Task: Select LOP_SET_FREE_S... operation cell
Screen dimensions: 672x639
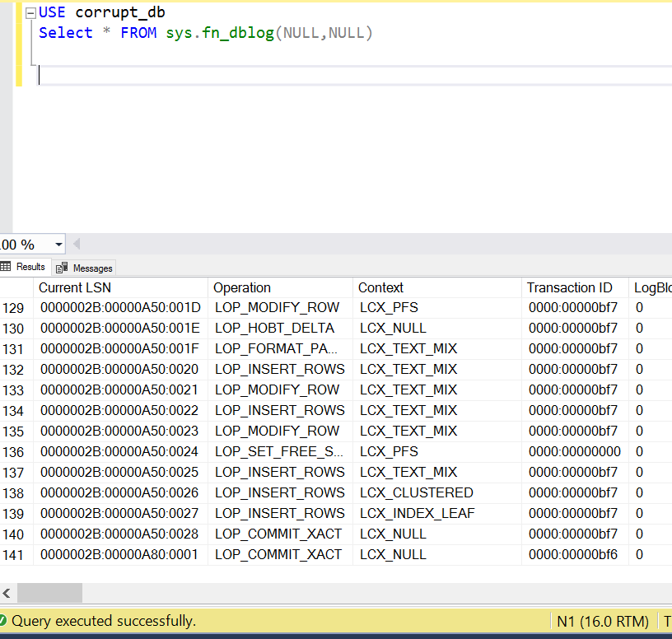Action: [x=280, y=452]
